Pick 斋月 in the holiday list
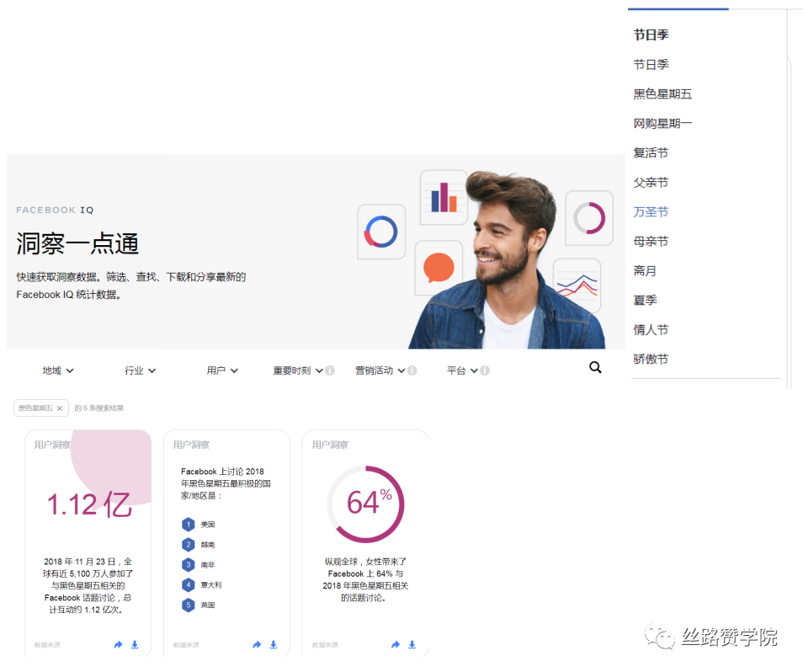The width and height of the screenshot is (803, 672). (x=645, y=271)
